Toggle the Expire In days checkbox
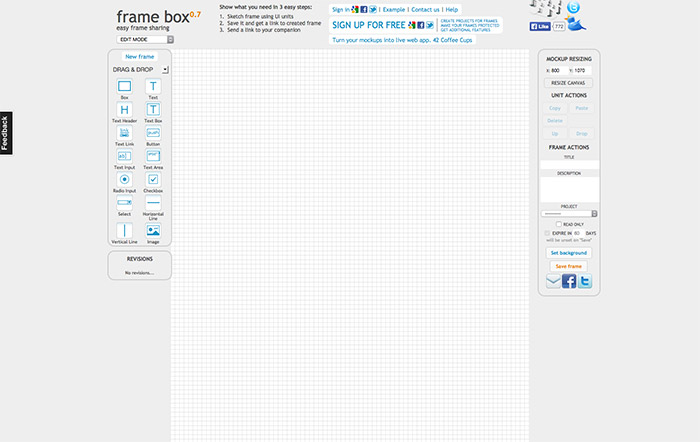The width and height of the screenshot is (700, 442). pos(546,233)
